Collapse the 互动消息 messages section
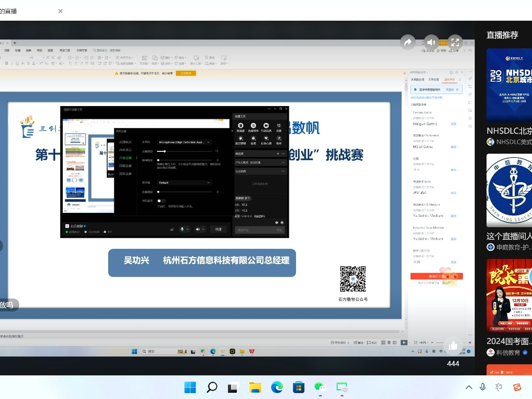This screenshot has width=532, height=399. pos(283,171)
